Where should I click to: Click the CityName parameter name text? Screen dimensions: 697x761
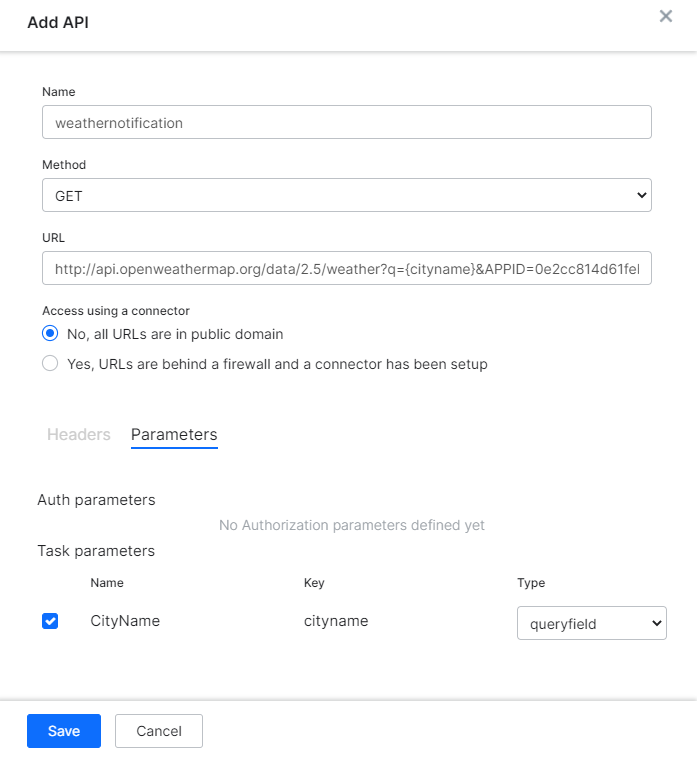(125, 621)
